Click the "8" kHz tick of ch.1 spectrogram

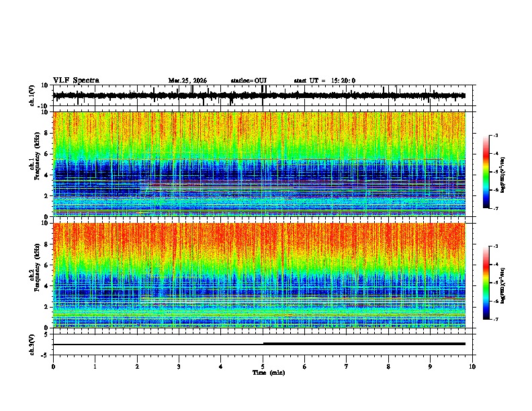click(46, 133)
